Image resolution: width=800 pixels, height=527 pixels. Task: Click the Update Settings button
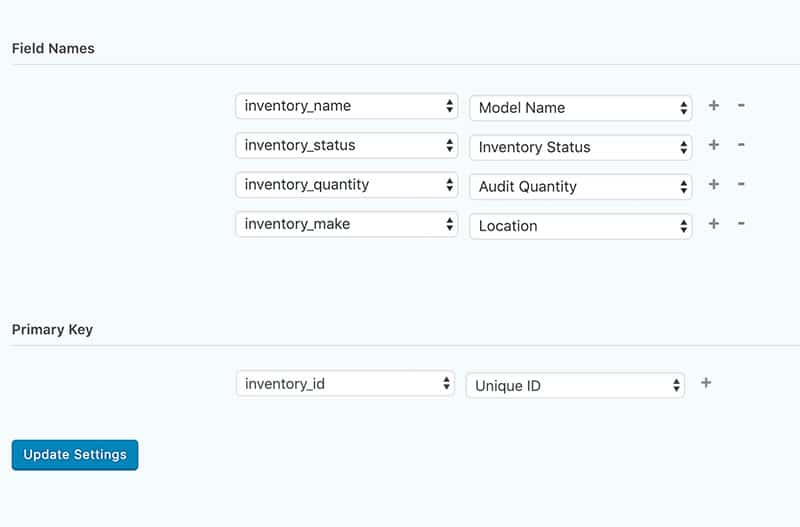[x=75, y=455]
